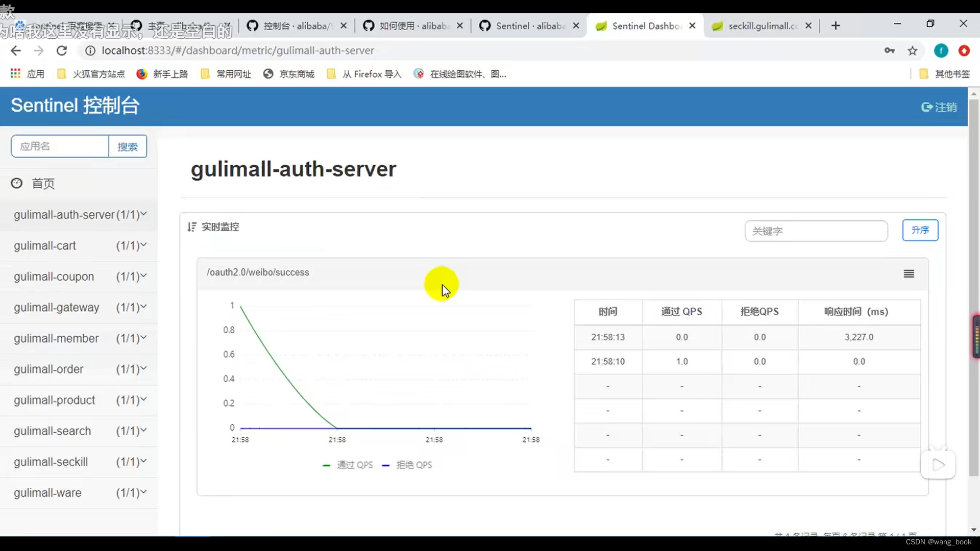Click the 升序 ascending sort button
The width and height of the screenshot is (980, 551).
pos(920,231)
